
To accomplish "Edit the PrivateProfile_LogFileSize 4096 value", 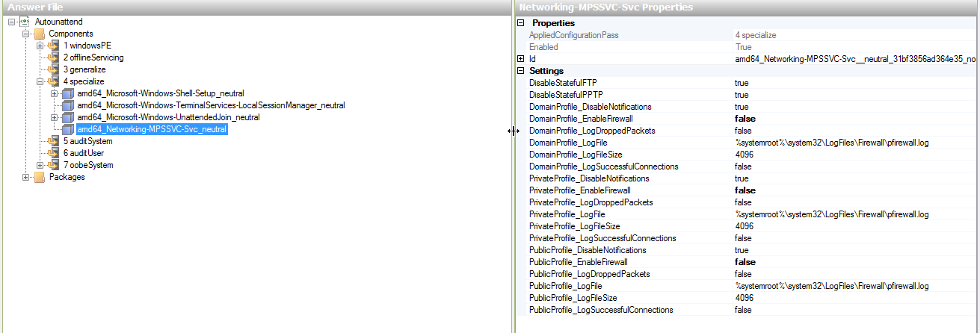I will pos(744,226).
